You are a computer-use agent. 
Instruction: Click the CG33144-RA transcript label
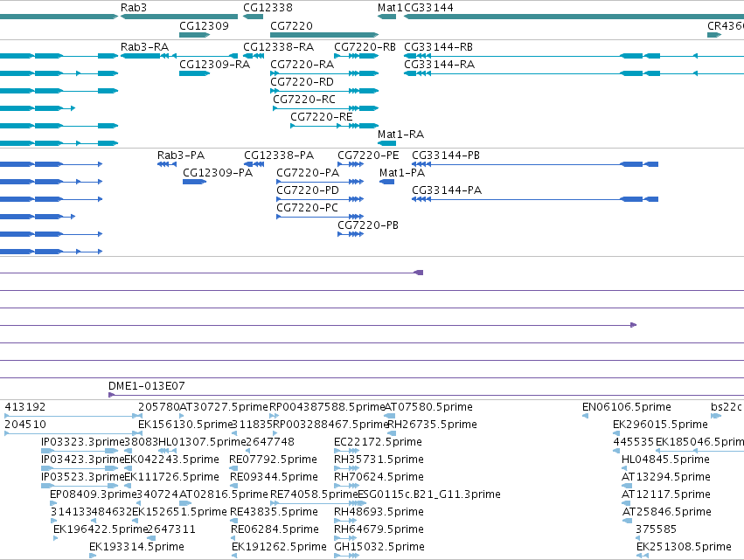point(440,64)
